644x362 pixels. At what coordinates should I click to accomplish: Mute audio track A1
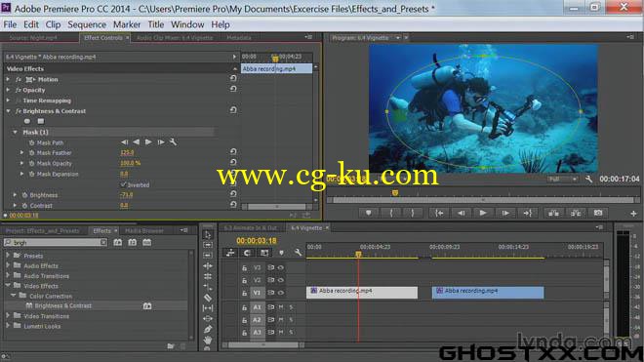[281, 307]
